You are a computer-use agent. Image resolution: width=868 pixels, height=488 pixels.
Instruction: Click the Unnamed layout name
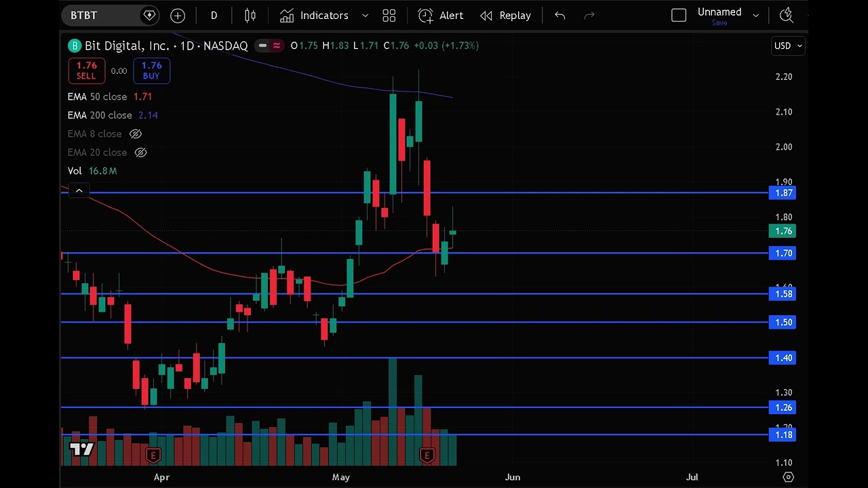click(x=719, y=12)
